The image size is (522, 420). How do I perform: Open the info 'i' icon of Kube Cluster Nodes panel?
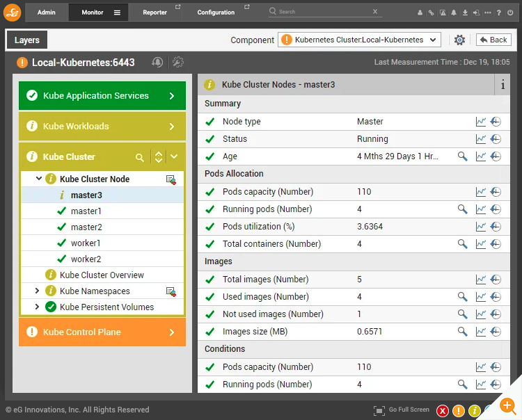503,84
